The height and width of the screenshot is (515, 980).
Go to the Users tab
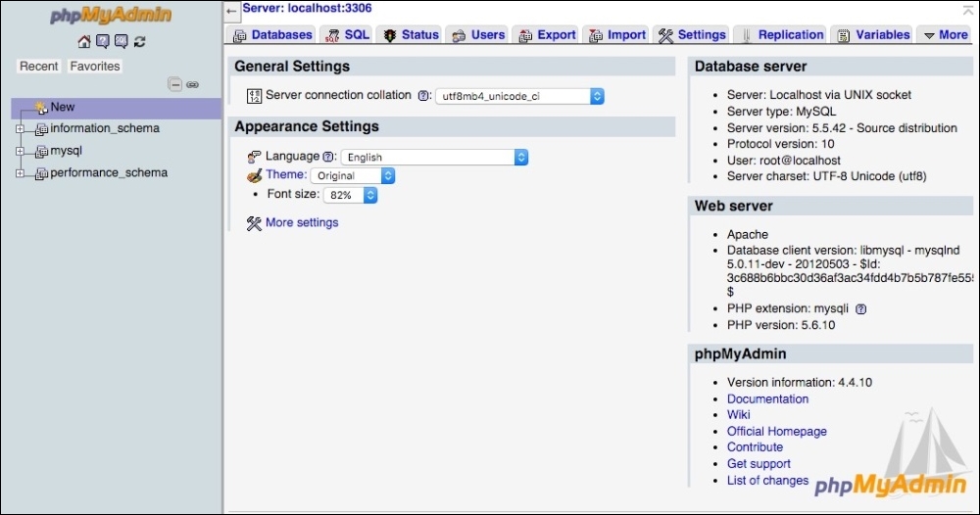478,35
